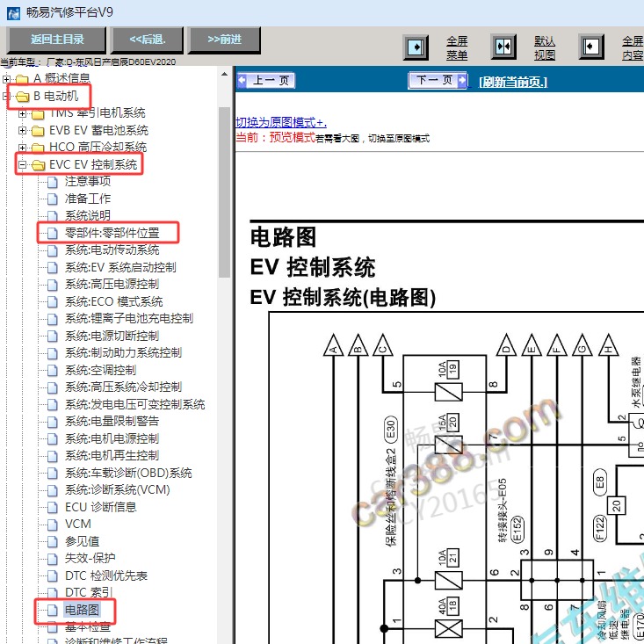Screen dimensions: 644x644
Task: Select the EVB EV 蓄电池系统 folder
Action: (x=98, y=130)
